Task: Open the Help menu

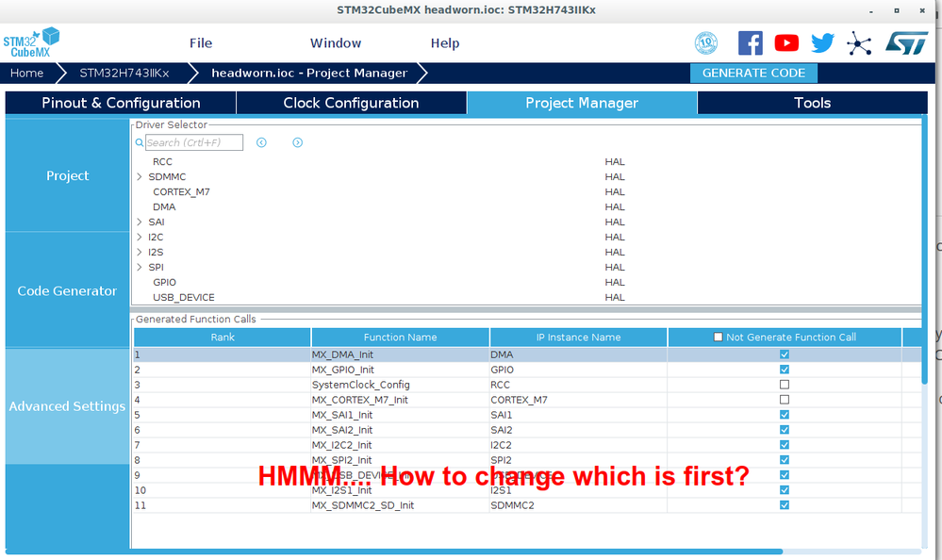Action: coord(445,43)
